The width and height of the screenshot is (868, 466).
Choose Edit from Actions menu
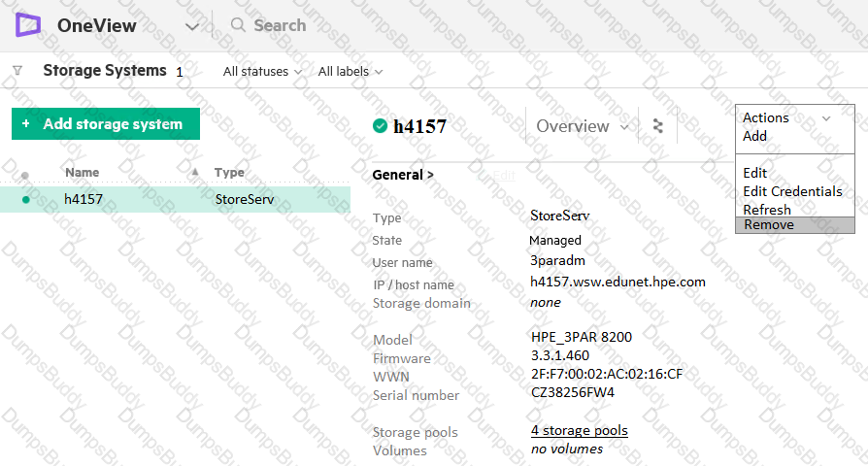(754, 173)
